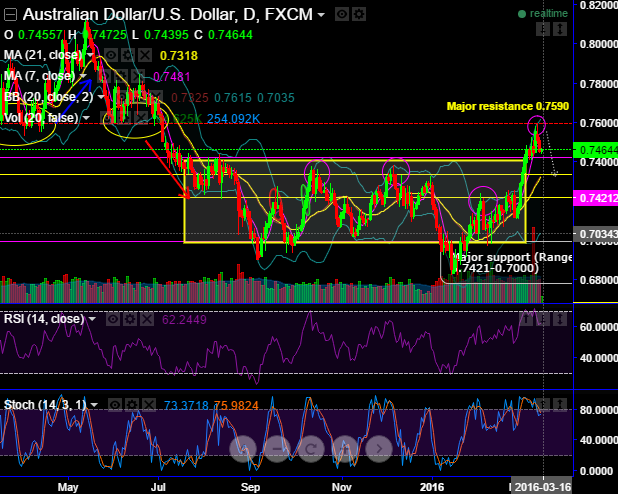Click the Nov label on the time axis
The height and width of the screenshot is (494, 619).
coord(341,487)
